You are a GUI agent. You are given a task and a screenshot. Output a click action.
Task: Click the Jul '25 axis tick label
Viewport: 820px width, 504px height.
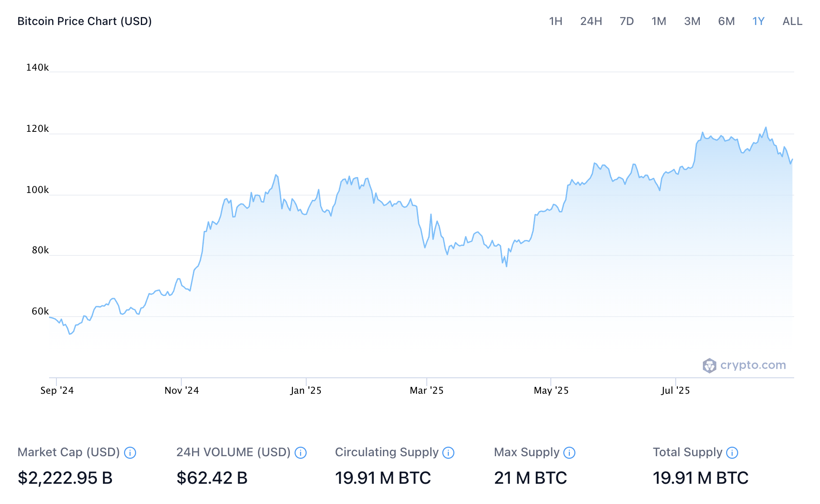675,390
